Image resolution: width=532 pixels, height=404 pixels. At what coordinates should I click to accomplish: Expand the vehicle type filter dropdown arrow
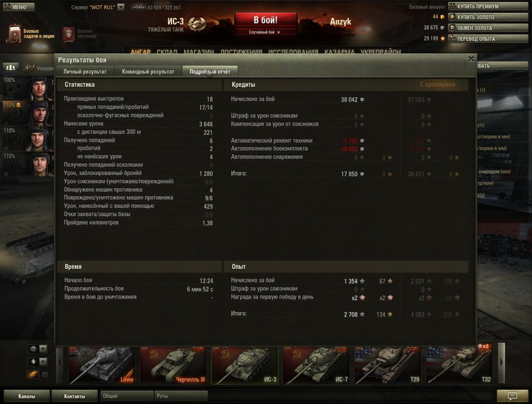(x=43, y=362)
